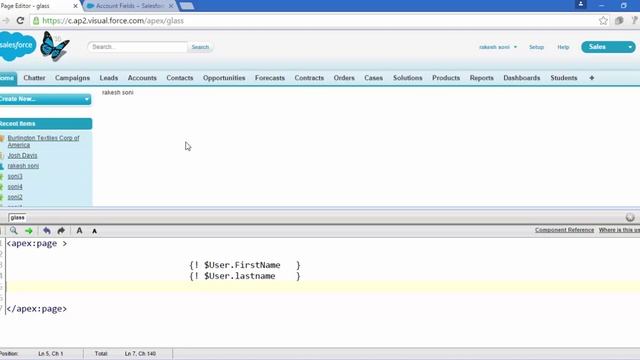This screenshot has width=640, height=360.
Task: Open the Josh Davis recent item
Action: tap(22, 156)
